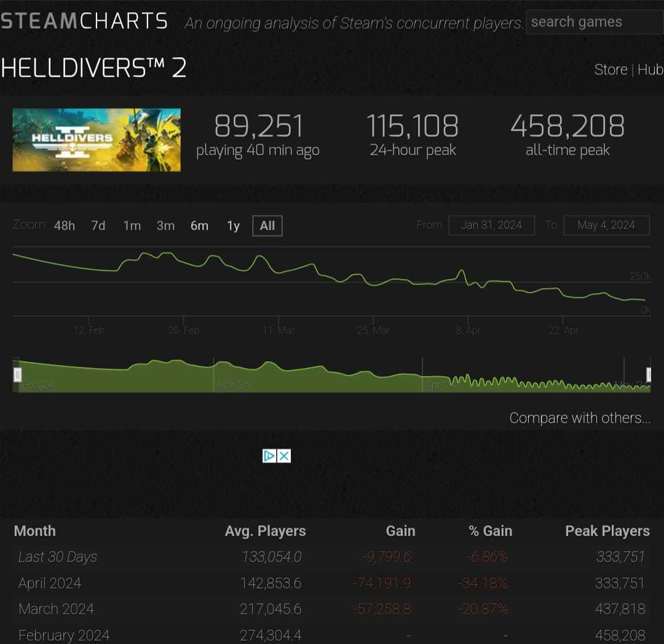Viewport: 664px width, 644px height.
Task: Click the From date field Jan 31, 2024
Action: (491, 225)
